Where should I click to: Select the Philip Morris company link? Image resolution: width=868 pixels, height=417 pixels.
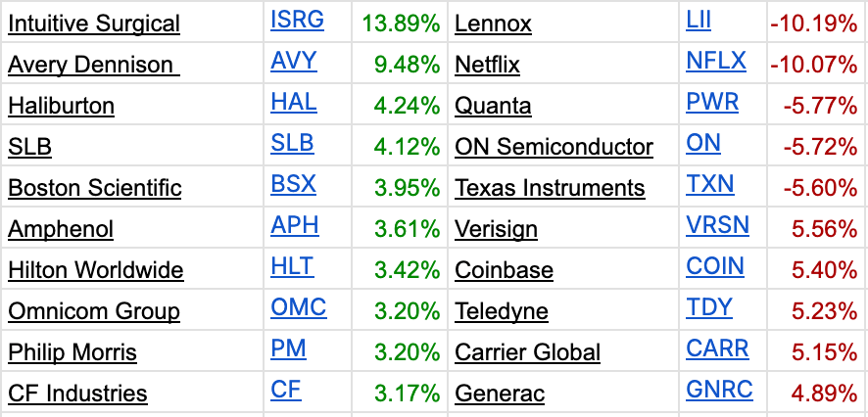tap(72, 352)
